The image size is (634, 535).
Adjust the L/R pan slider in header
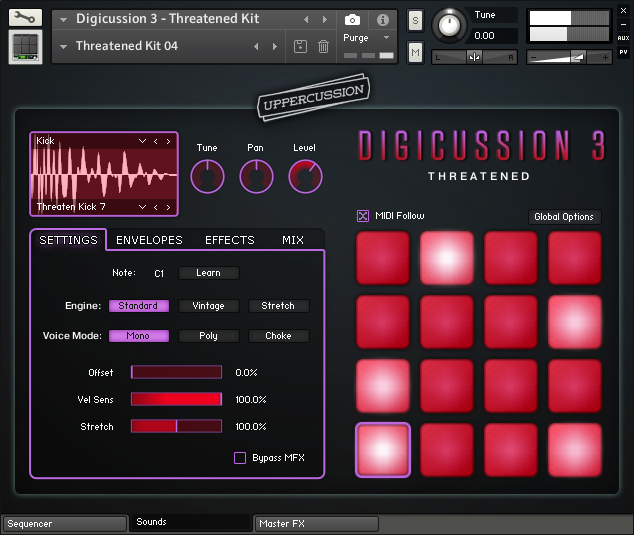pyautogui.click(x=474, y=57)
